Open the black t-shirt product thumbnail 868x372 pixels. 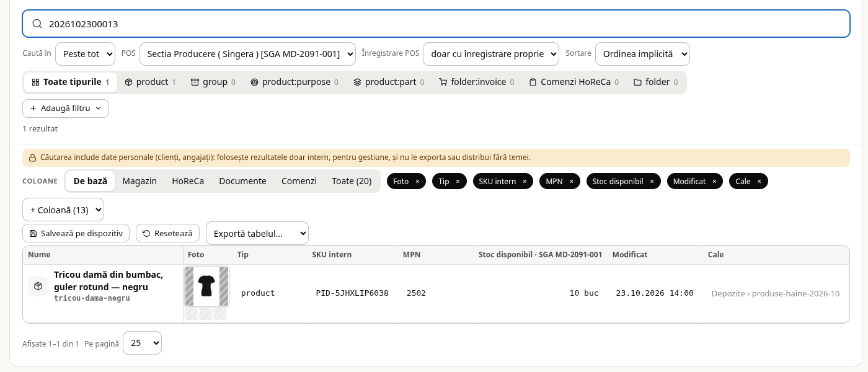206,286
